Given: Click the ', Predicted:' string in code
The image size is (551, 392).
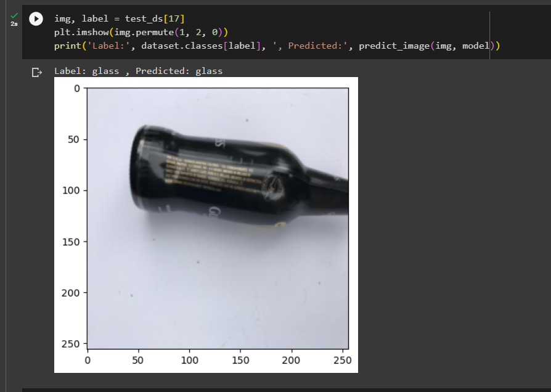Looking at the screenshot, I should [x=310, y=46].
